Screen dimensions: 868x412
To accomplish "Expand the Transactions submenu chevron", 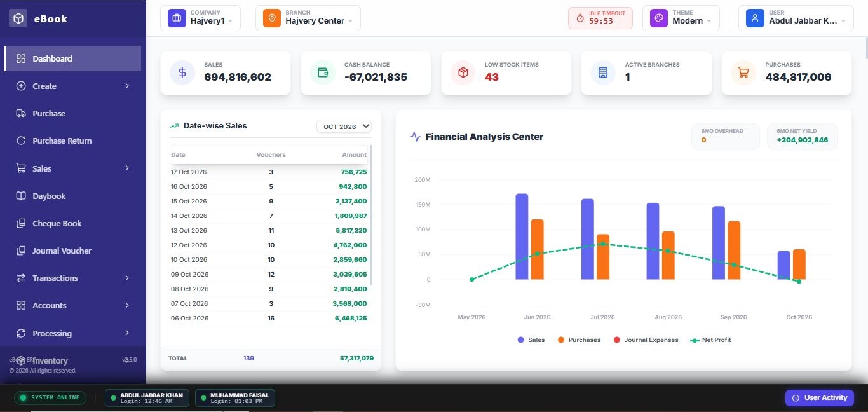I will coord(127,278).
